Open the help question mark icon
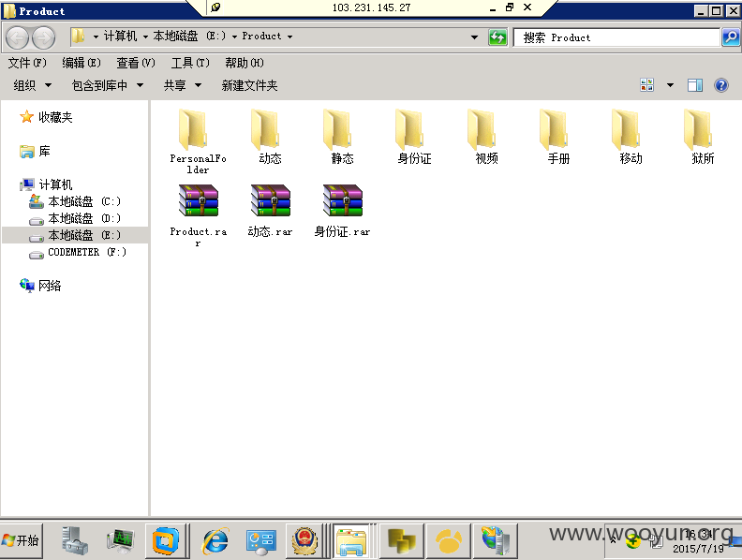 click(x=720, y=85)
